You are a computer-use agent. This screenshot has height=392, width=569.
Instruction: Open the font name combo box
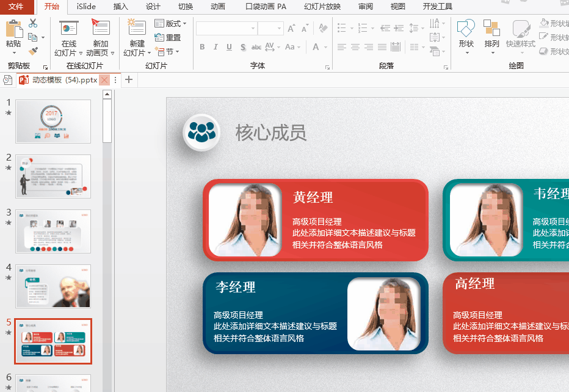226,29
